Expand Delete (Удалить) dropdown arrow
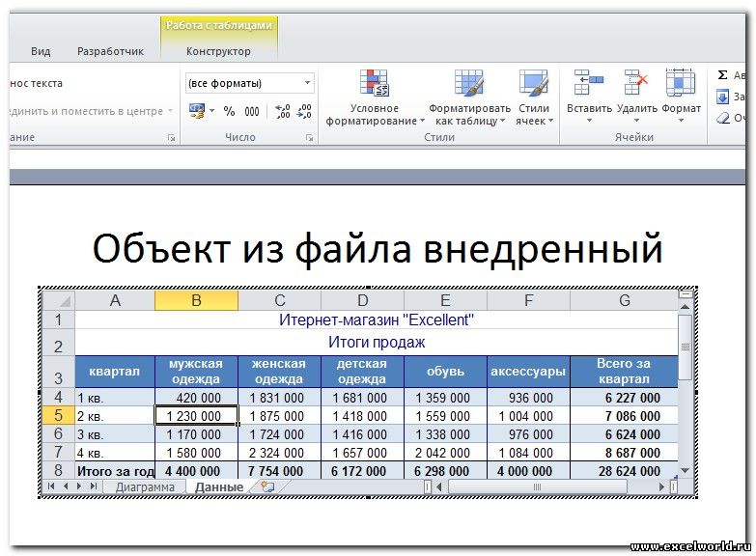 (636, 121)
